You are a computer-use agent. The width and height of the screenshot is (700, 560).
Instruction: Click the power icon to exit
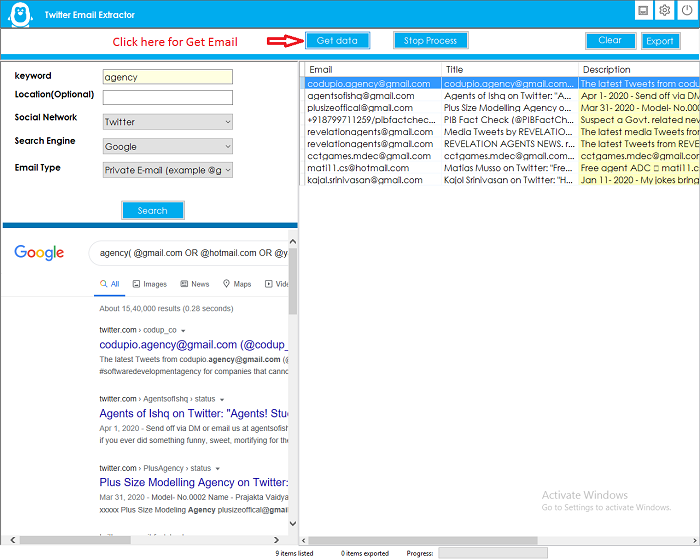(x=687, y=10)
